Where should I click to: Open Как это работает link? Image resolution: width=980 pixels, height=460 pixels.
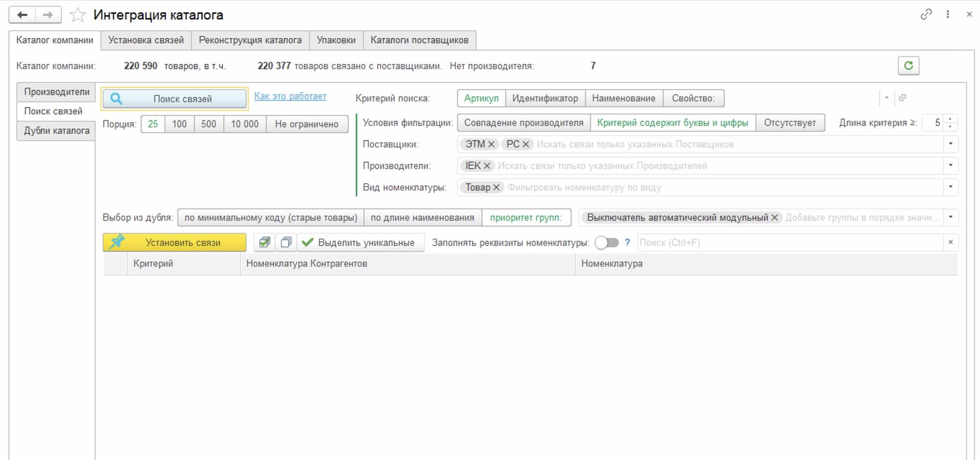coord(290,96)
